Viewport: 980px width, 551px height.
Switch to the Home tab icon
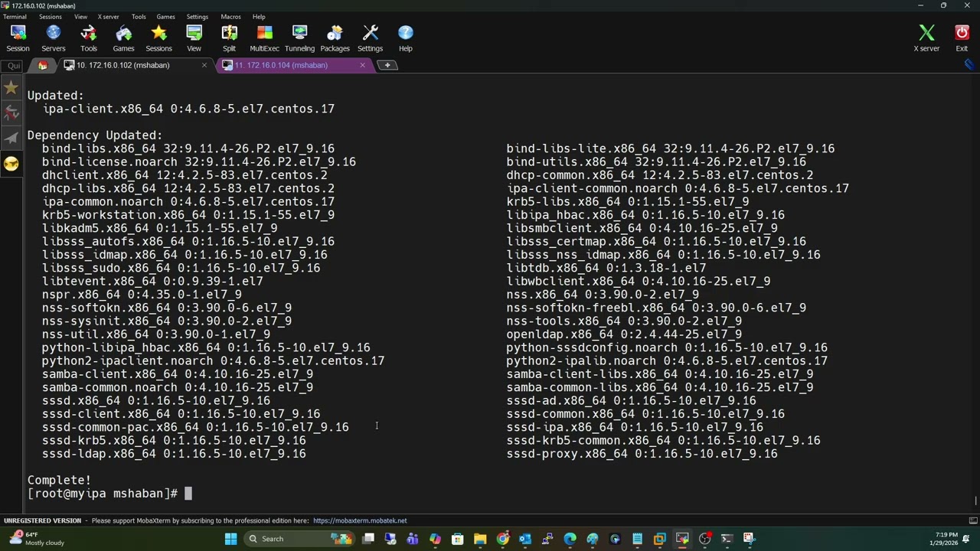coord(42,65)
